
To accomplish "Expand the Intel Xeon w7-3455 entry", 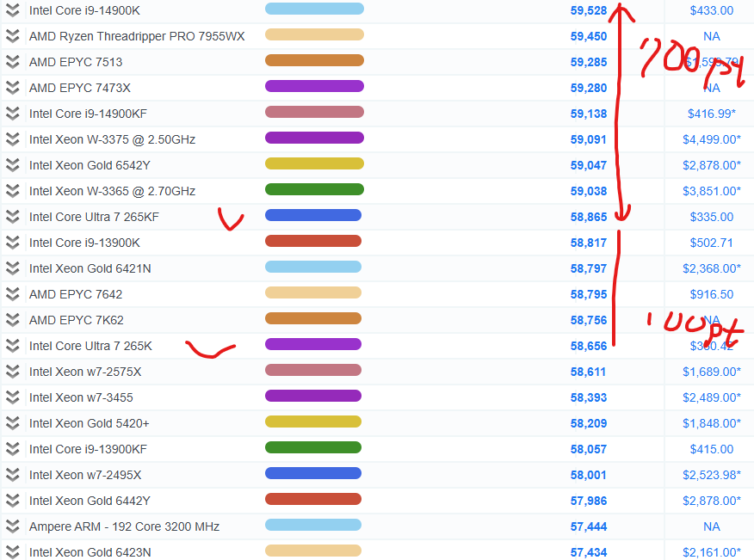I will (x=13, y=397).
